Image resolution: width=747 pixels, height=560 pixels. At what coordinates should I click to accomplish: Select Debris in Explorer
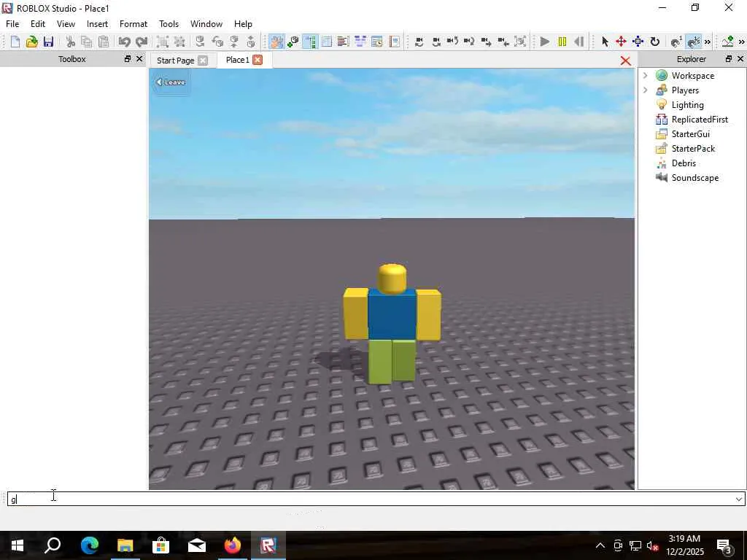click(684, 163)
